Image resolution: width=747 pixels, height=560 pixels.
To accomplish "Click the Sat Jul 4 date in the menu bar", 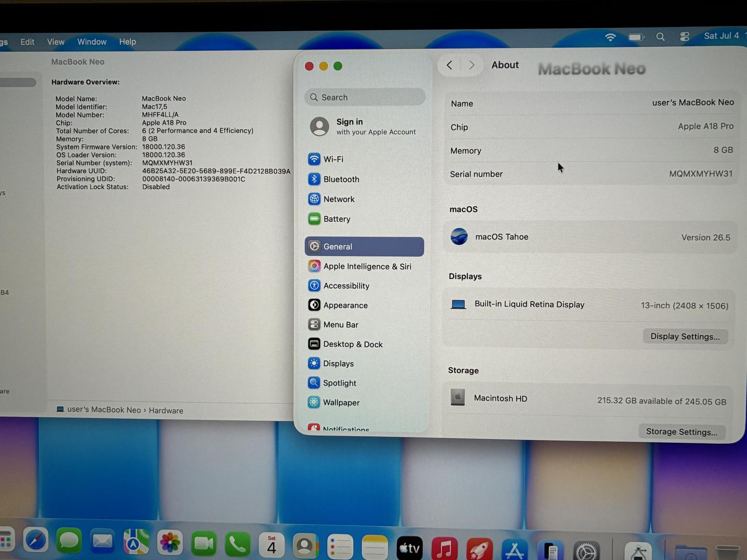I will [x=722, y=36].
